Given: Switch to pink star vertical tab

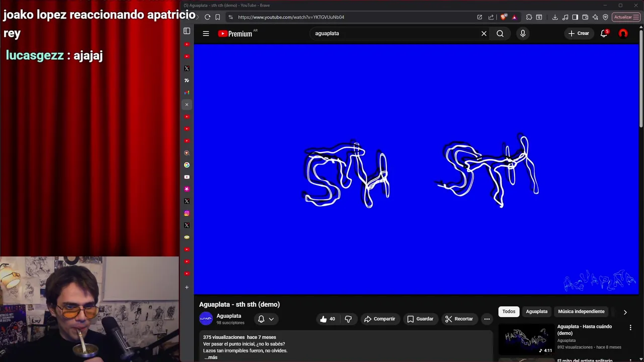Looking at the screenshot, I should pos(187,189).
